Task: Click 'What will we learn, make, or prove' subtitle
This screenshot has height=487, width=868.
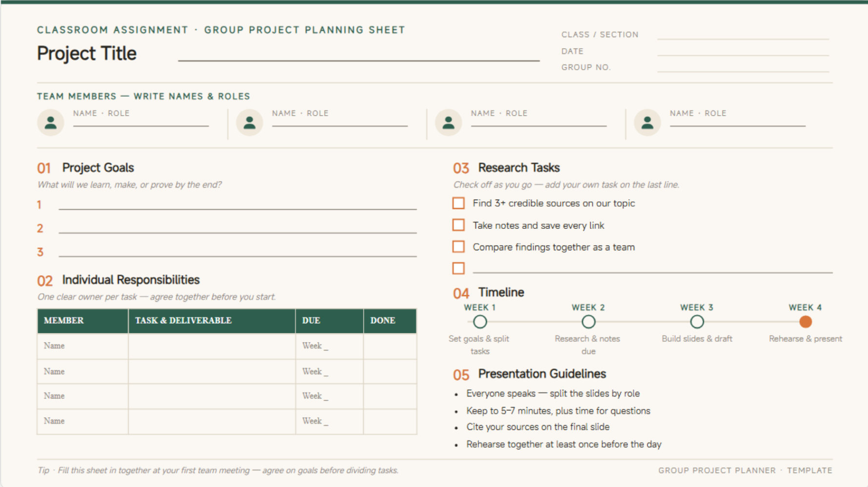Action: tap(129, 185)
